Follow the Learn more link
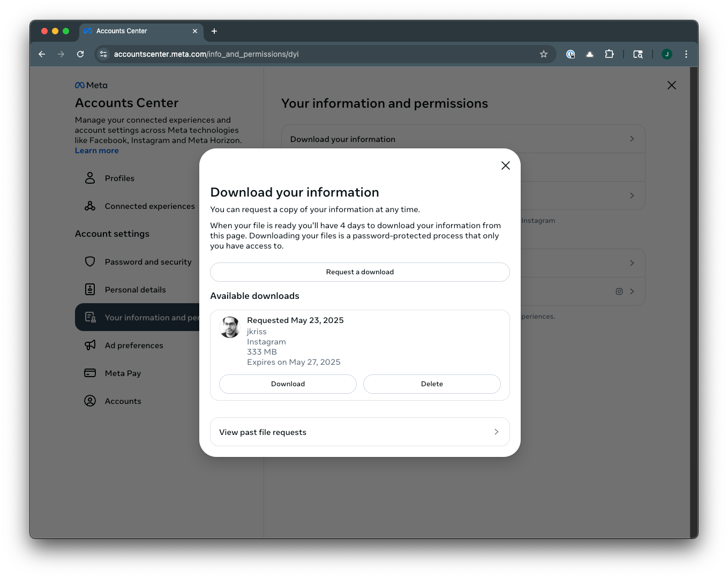728x578 pixels. click(x=97, y=151)
